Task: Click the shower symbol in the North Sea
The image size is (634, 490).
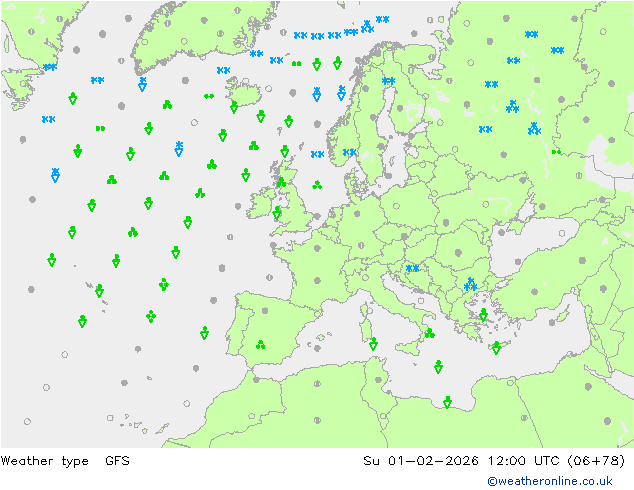Action: tap(317, 185)
